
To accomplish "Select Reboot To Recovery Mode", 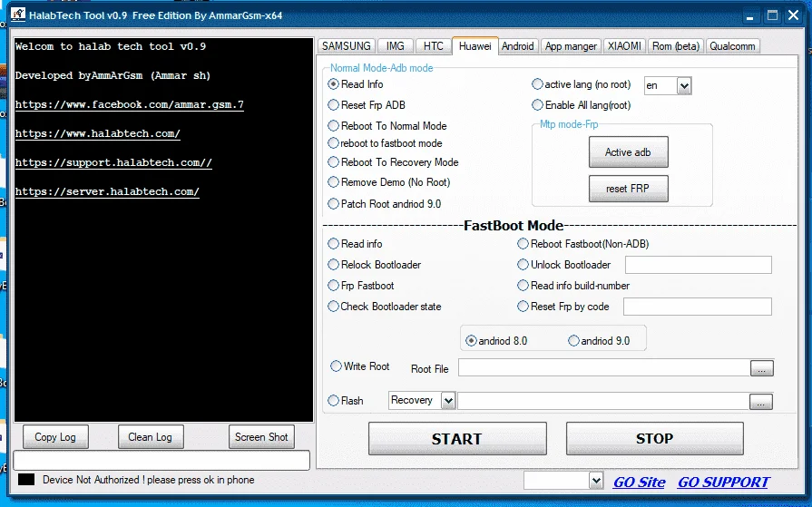I will [x=394, y=162].
